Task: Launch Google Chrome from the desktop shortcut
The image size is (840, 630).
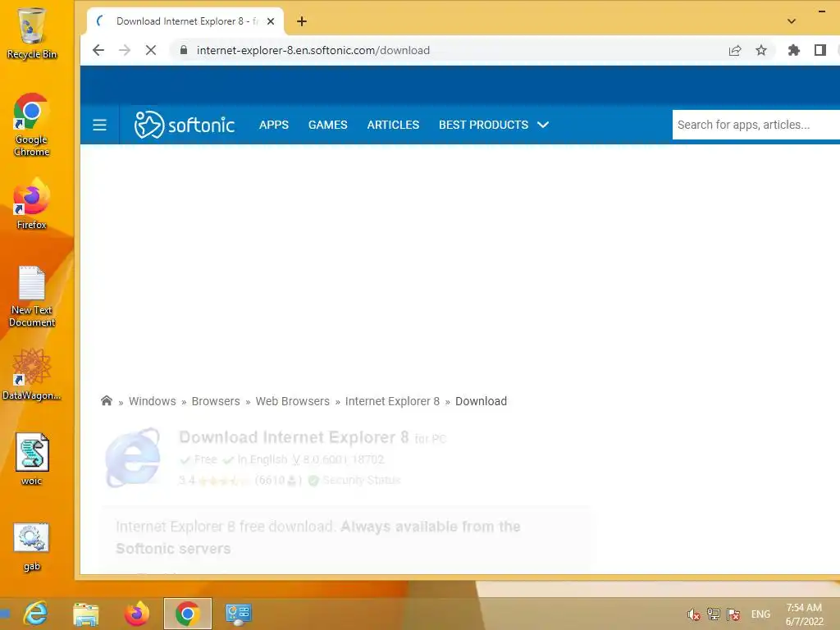Action: (32, 125)
